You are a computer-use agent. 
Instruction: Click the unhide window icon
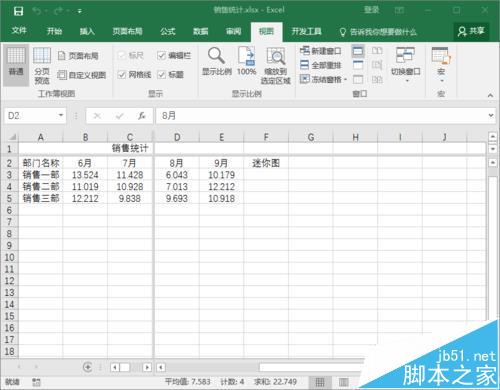[x=358, y=79]
